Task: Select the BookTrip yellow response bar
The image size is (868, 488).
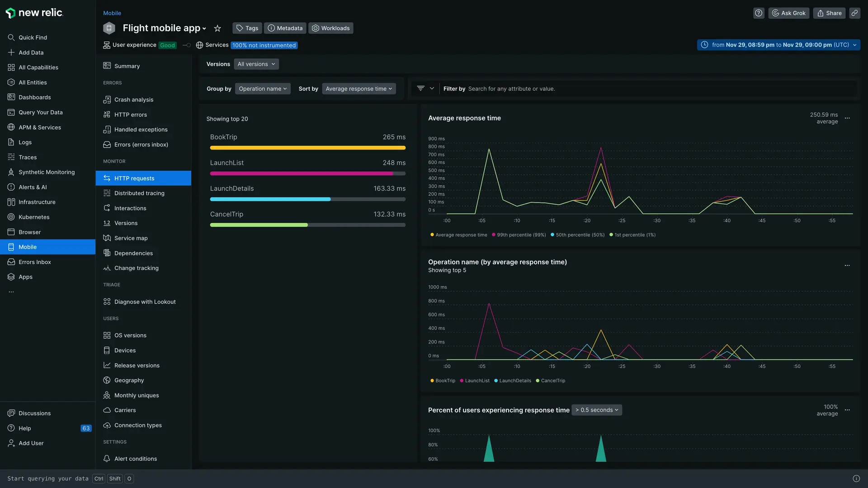Action: (307, 148)
